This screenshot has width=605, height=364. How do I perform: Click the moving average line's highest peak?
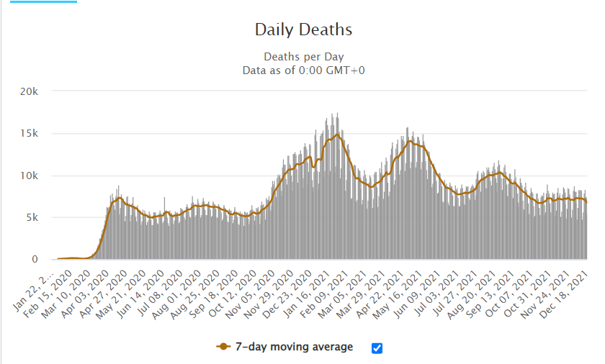coord(336,135)
